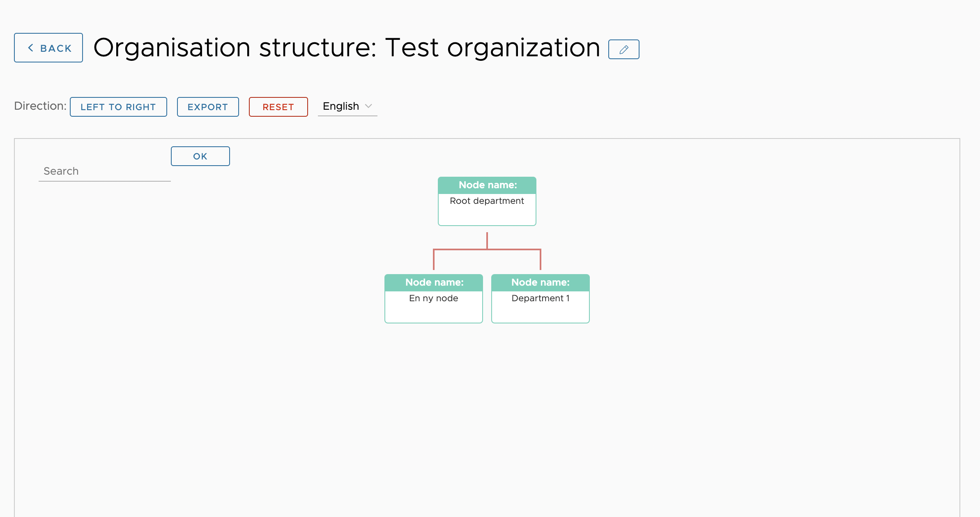Click the Search input field
The width and height of the screenshot is (980, 517).
click(x=105, y=171)
